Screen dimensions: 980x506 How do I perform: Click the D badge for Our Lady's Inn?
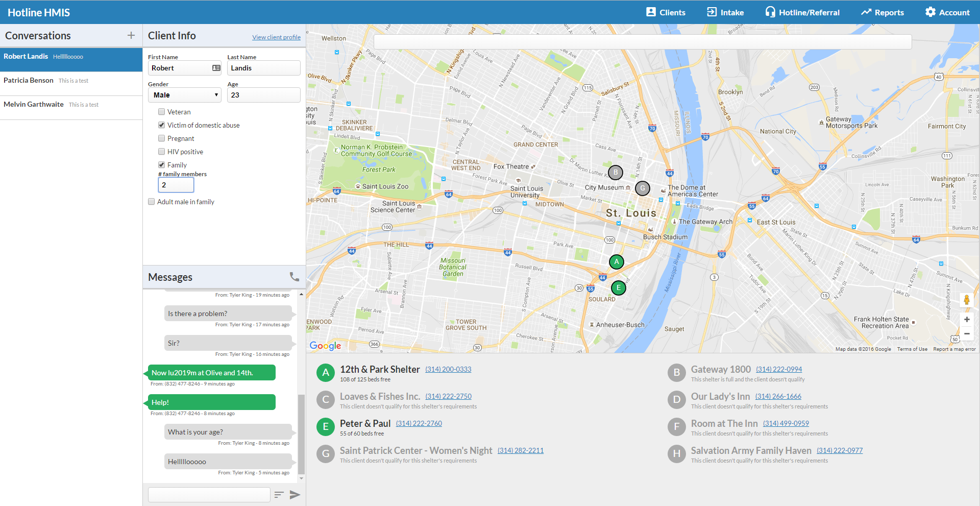pos(677,400)
